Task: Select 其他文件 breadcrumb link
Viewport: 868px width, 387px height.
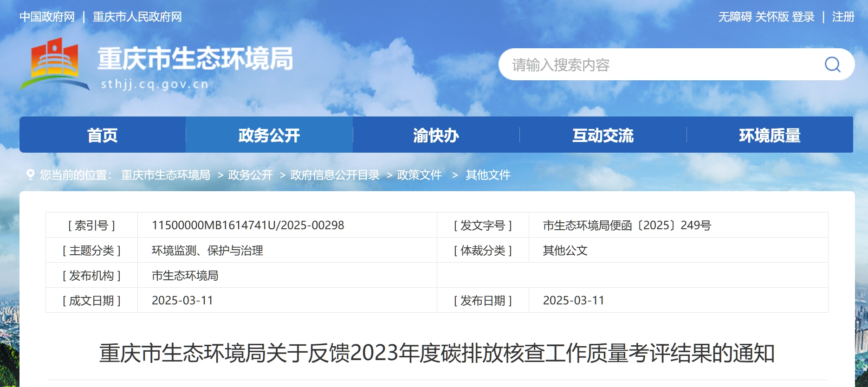Action: [x=488, y=175]
